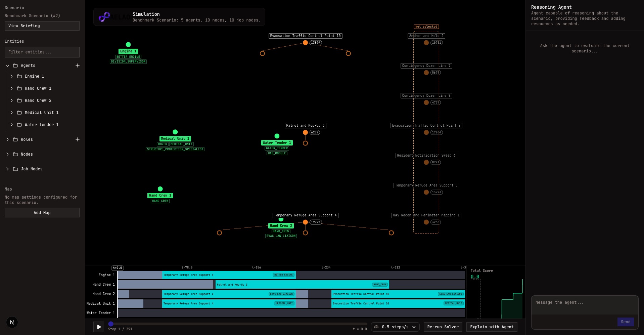Image resolution: width=644 pixels, height=335 pixels.
Task: Click the Resident Notification Sweep 6 node dot
Action: click(426, 162)
